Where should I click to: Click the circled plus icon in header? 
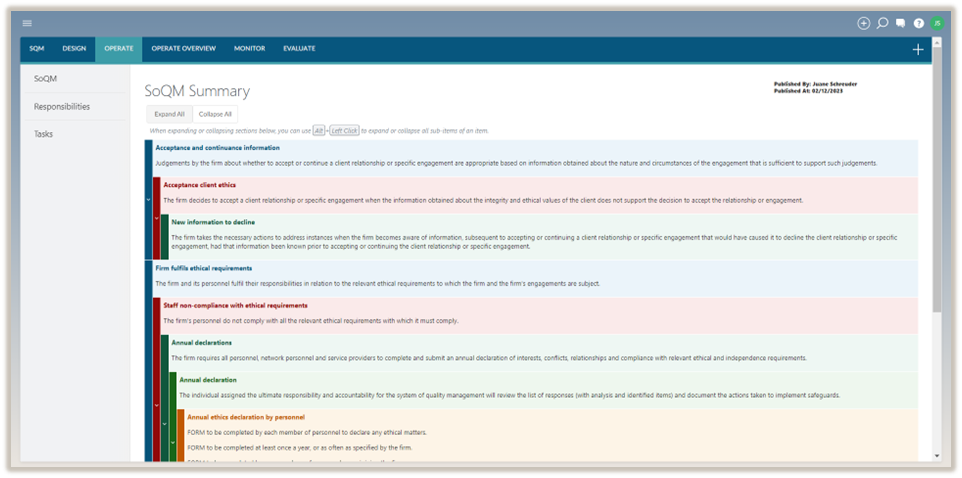864,23
